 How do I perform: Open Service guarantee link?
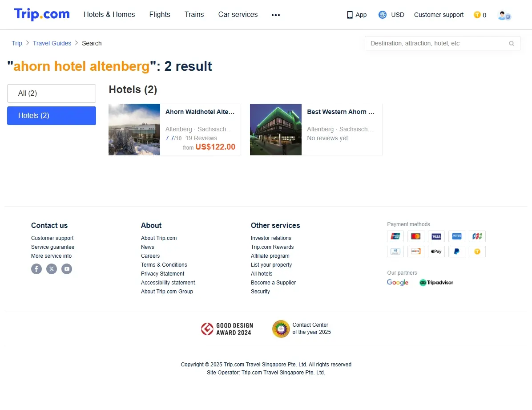[52, 247]
